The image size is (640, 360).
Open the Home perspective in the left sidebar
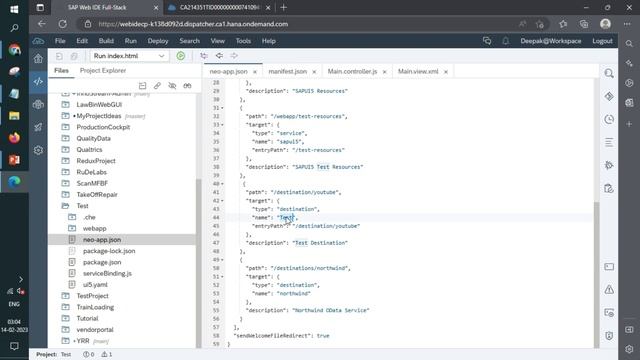(38, 58)
